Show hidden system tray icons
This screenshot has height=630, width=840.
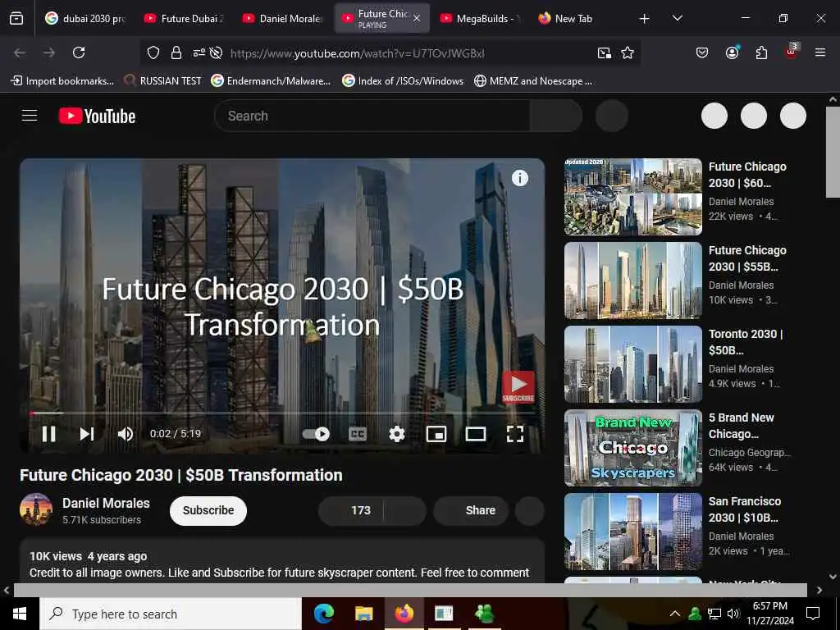675,614
